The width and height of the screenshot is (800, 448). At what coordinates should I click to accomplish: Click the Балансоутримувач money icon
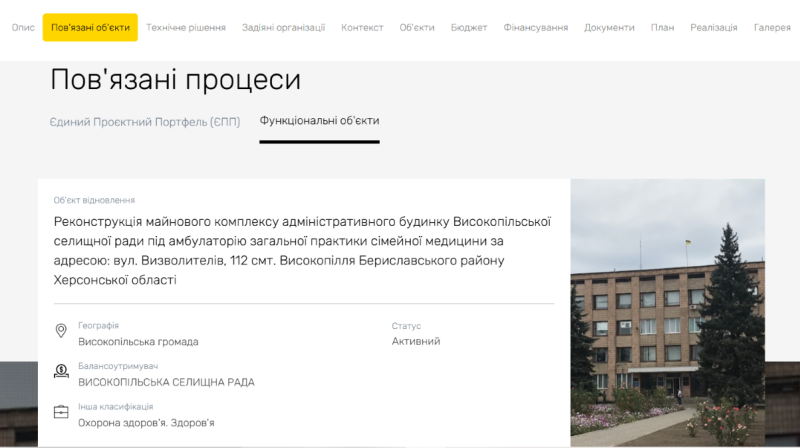click(61, 371)
